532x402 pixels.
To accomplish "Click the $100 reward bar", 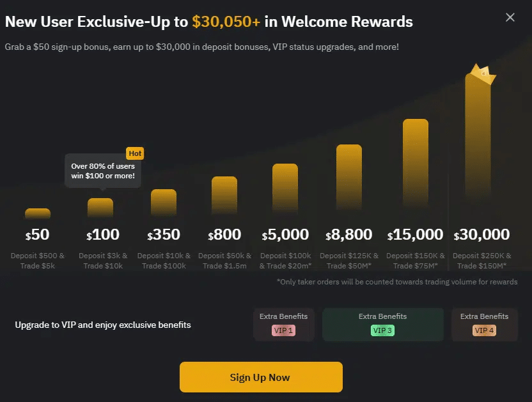I will (100, 208).
